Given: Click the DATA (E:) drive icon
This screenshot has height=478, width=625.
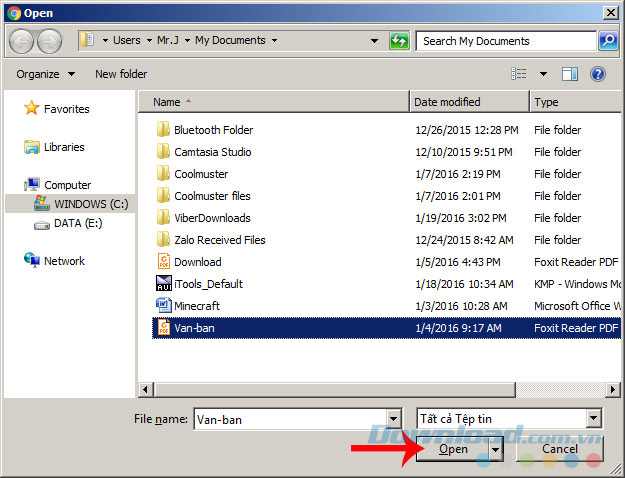Looking at the screenshot, I should click(41, 225).
